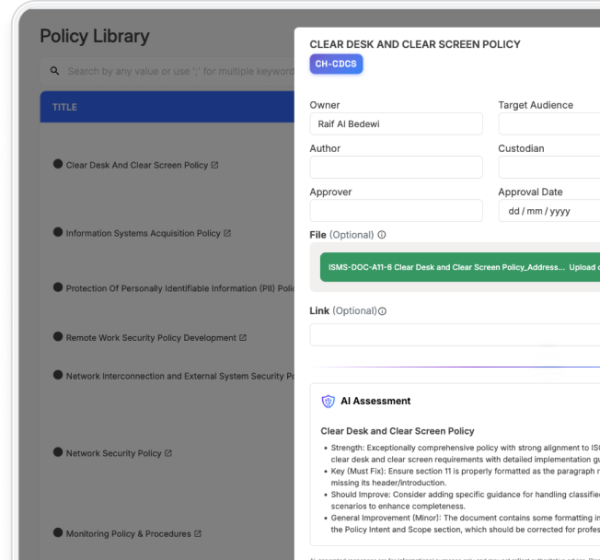The image size is (600, 560).
Task: Click the Link (Optional) input field
Action: [454, 335]
